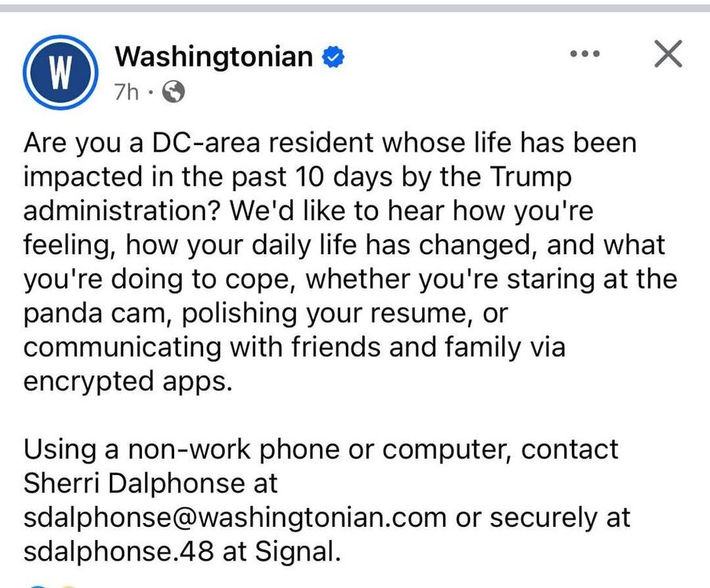The image size is (710, 588).
Task: Click the gray bar above the post
Action: tap(355, 6)
